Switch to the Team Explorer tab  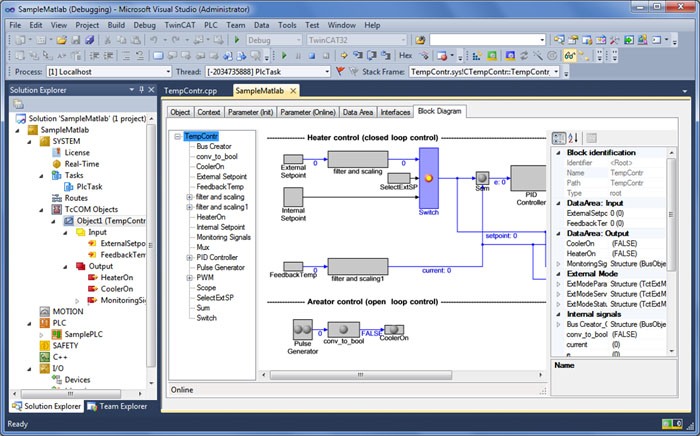(x=117, y=406)
